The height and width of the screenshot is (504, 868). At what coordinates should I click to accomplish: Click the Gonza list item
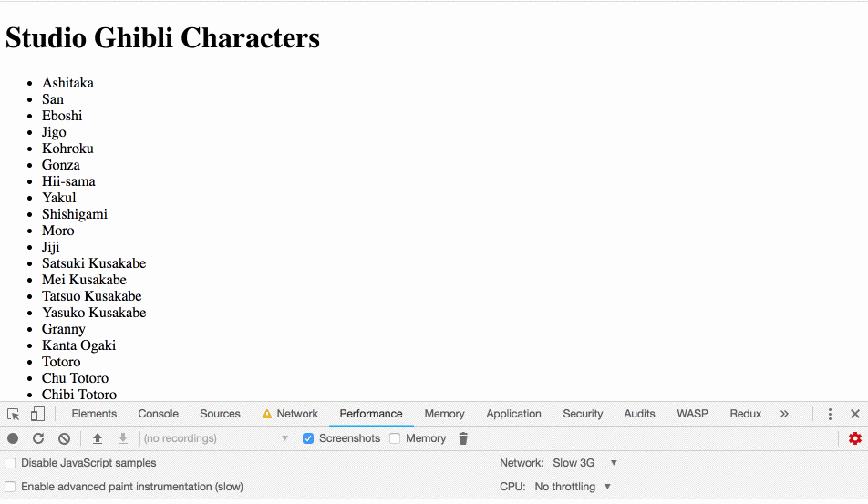point(61,165)
